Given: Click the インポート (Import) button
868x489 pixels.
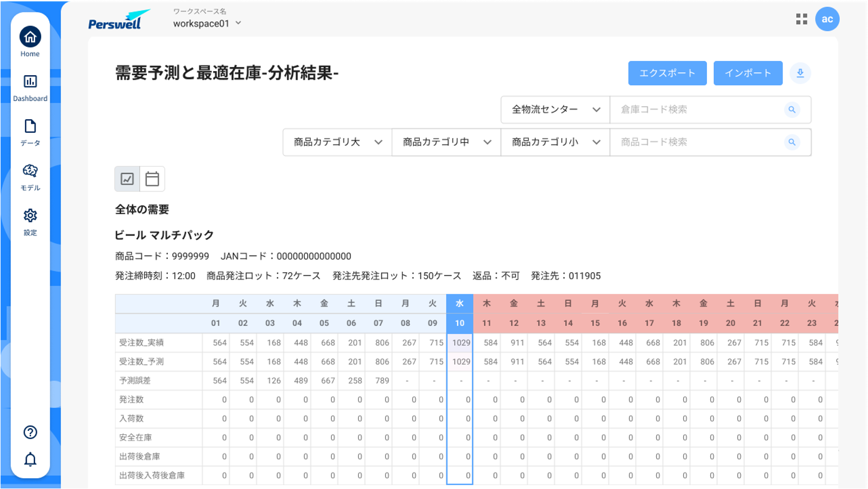Looking at the screenshot, I should click(x=748, y=73).
